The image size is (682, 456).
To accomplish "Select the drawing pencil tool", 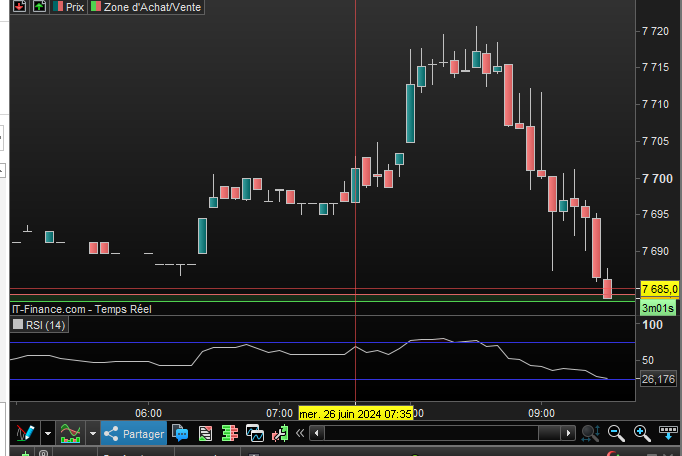I will (25, 433).
